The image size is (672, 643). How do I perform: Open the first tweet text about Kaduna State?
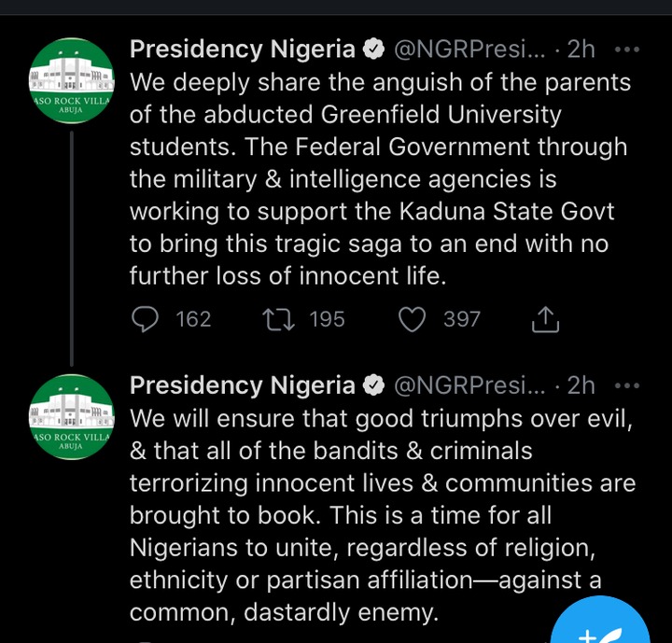coord(381,179)
